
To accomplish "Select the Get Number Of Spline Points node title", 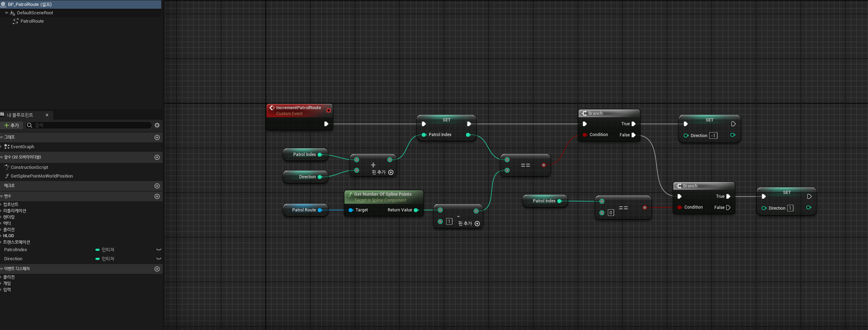I will pos(383,194).
